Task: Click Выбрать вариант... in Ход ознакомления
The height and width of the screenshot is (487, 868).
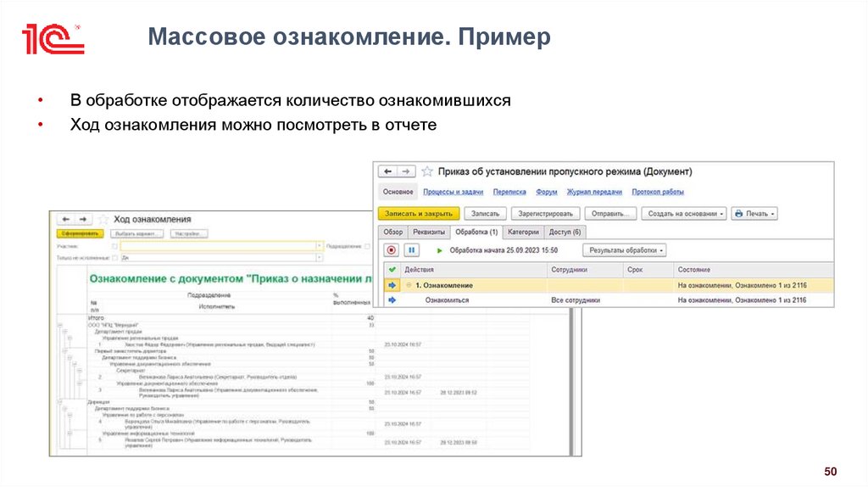Action: tap(136, 234)
